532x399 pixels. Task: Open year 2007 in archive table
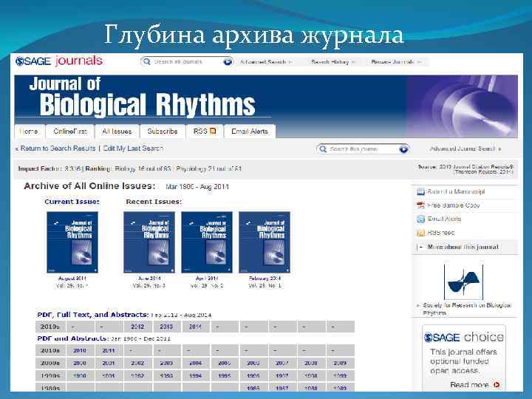(282, 363)
